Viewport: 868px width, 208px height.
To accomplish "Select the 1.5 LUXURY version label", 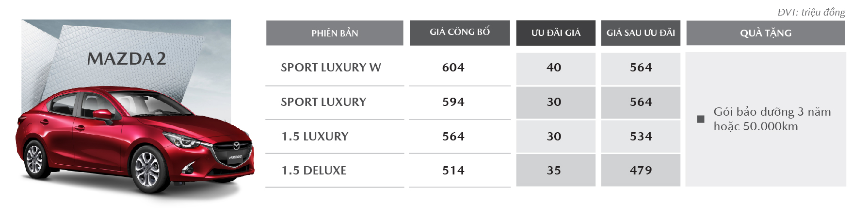I will point(315,137).
